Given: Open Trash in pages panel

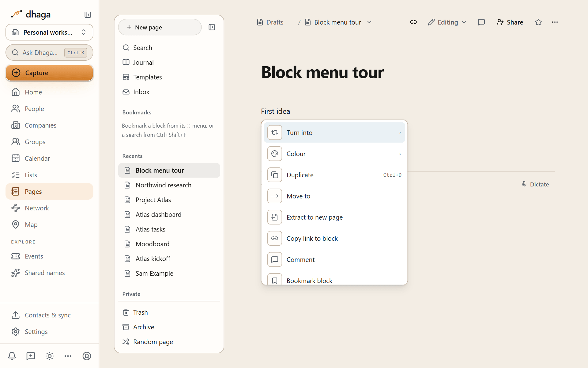Looking at the screenshot, I should [169, 312].
